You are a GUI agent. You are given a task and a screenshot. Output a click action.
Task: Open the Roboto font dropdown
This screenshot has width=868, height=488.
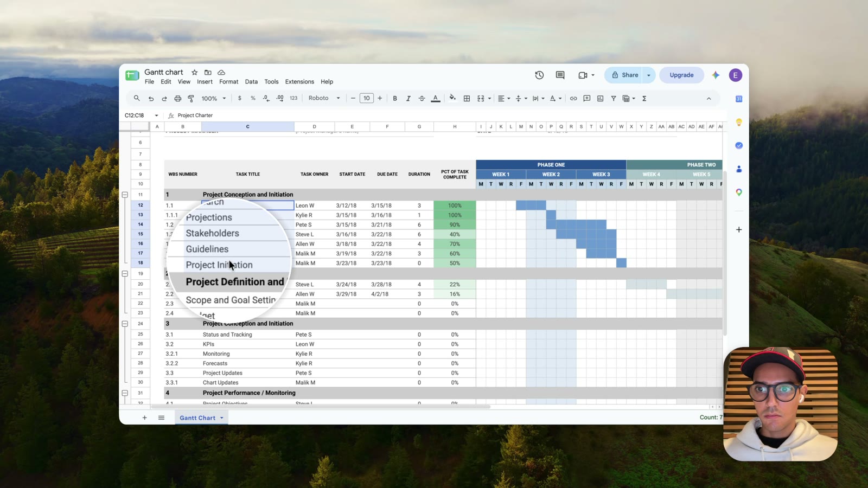[x=324, y=98]
